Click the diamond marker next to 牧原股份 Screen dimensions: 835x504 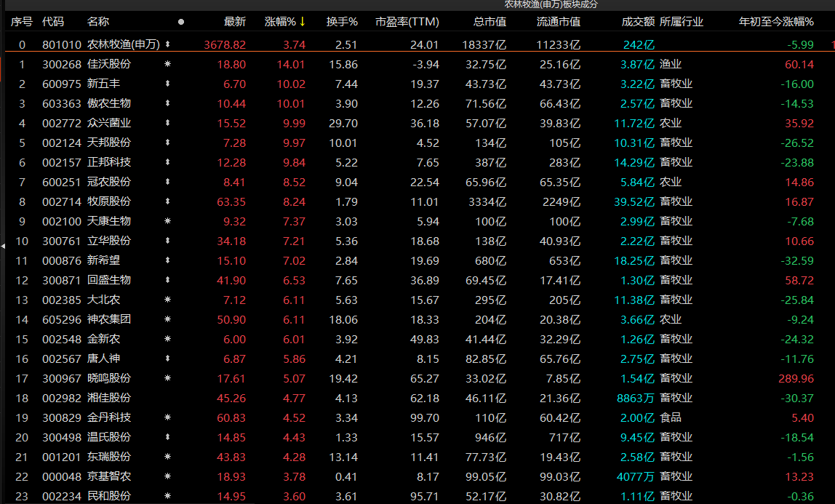coord(167,201)
